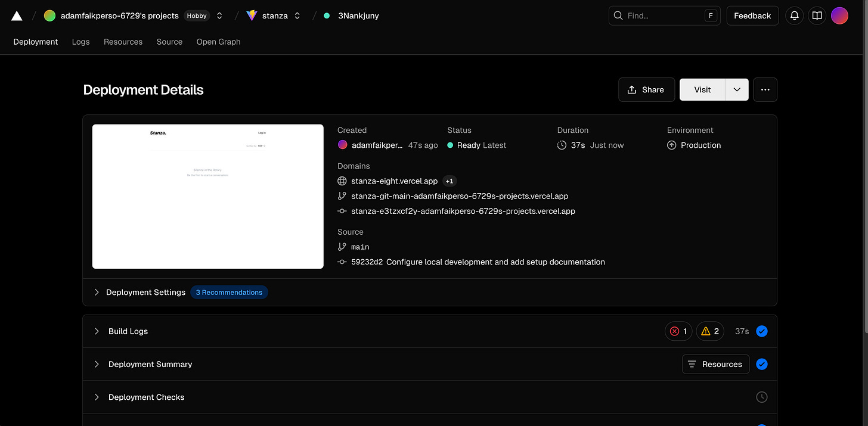Click the blue checkmark on Build Logs
Viewport: 868px width, 426px height.
click(761, 331)
